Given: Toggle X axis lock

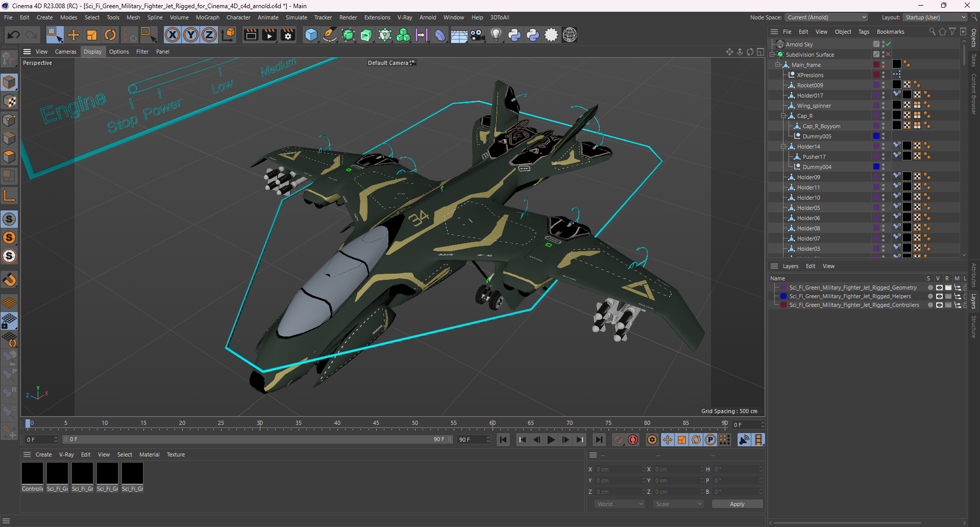Looking at the screenshot, I should pyautogui.click(x=173, y=35).
